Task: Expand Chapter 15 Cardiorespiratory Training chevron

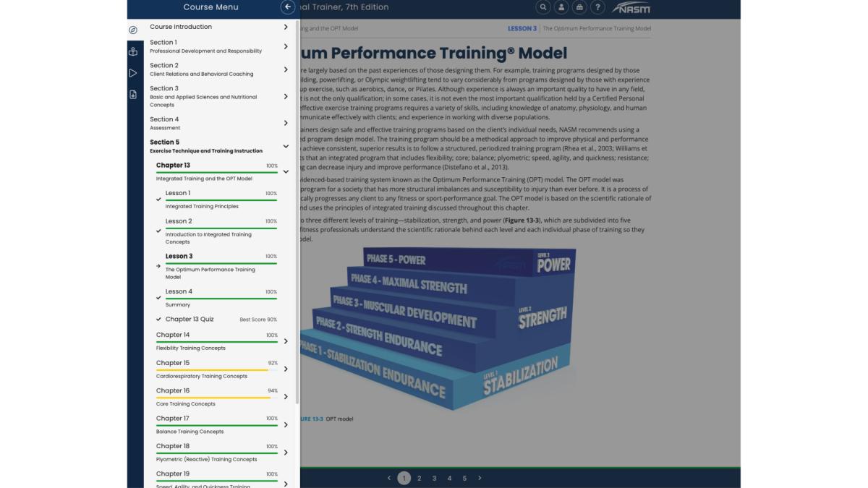Action: (x=286, y=369)
